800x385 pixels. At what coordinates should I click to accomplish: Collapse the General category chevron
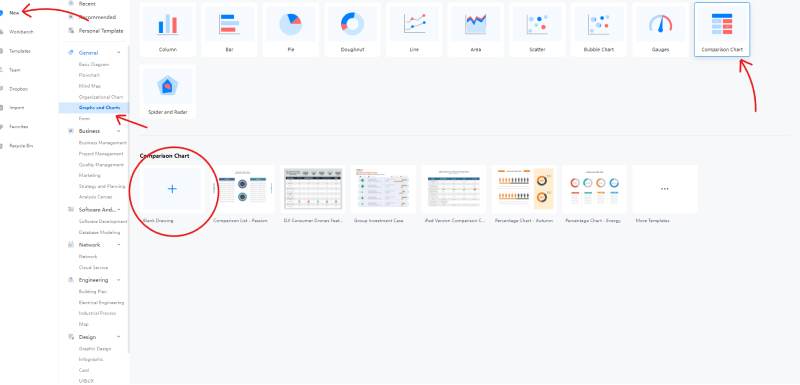click(x=118, y=53)
